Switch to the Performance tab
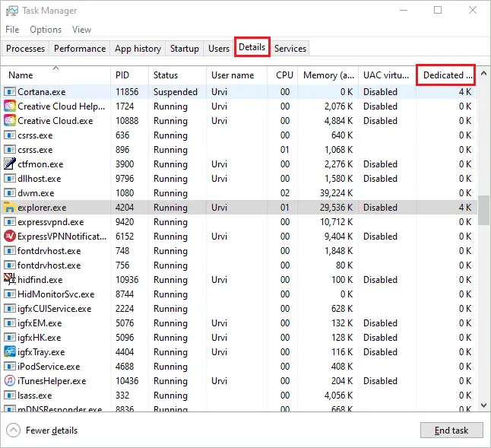The width and height of the screenshot is (491, 448). [80, 49]
